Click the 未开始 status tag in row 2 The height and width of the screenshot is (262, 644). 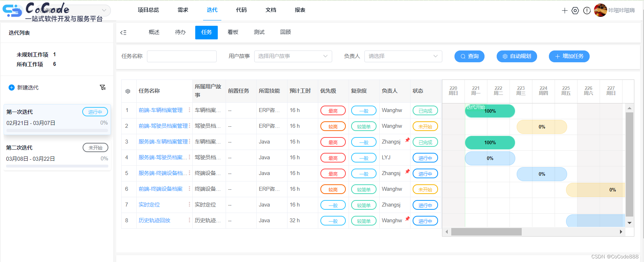pyautogui.click(x=425, y=126)
